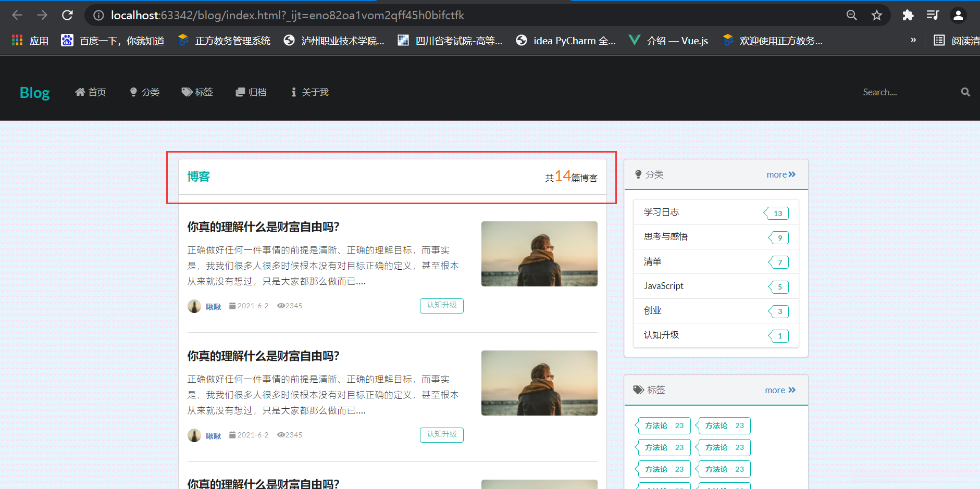Image resolution: width=980 pixels, height=489 pixels.
Task: Open the 分类 navigation menu item
Action: pyautogui.click(x=145, y=92)
